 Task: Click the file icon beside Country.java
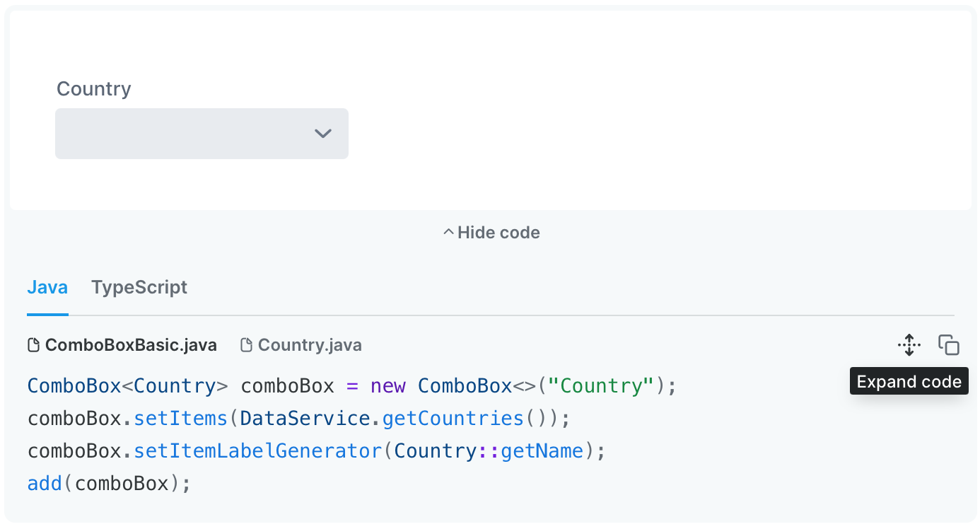pyautogui.click(x=246, y=345)
